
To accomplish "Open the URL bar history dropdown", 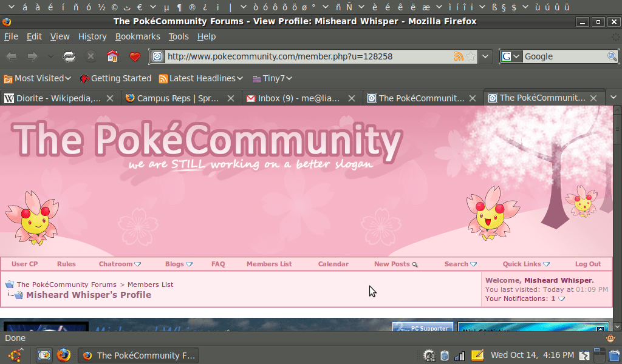I will pos(485,56).
